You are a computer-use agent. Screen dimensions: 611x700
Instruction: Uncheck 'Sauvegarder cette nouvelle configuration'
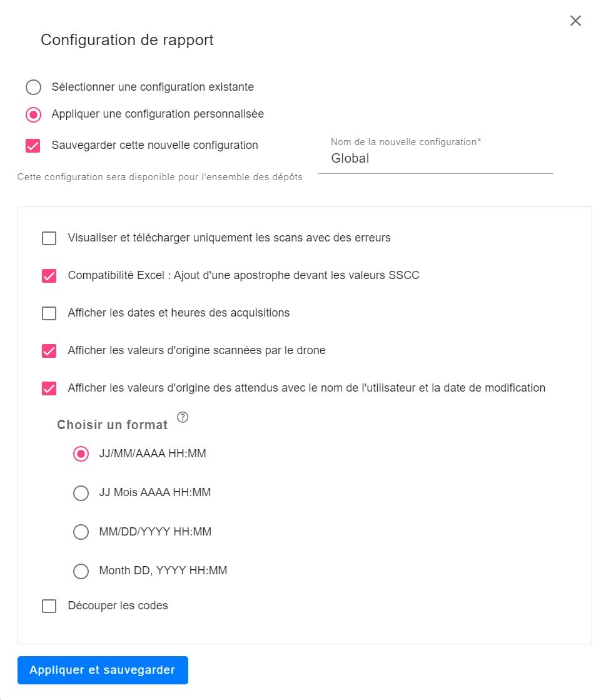[x=33, y=146]
